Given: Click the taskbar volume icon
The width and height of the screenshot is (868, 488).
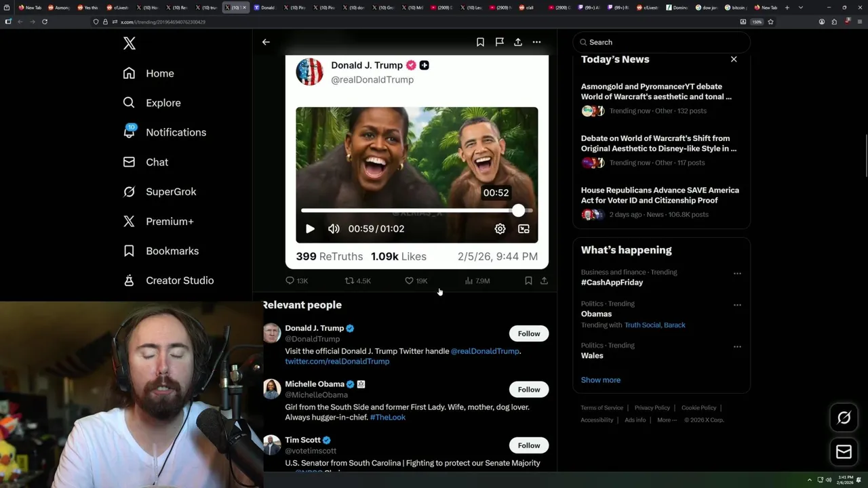Looking at the screenshot, I should [828, 480].
